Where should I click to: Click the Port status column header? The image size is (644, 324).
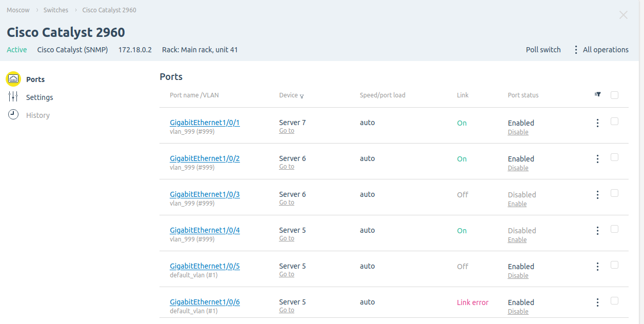coord(523,95)
